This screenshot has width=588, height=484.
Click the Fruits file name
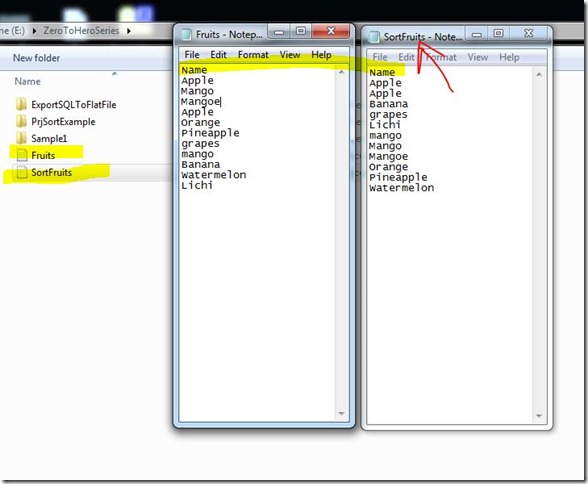(43, 155)
